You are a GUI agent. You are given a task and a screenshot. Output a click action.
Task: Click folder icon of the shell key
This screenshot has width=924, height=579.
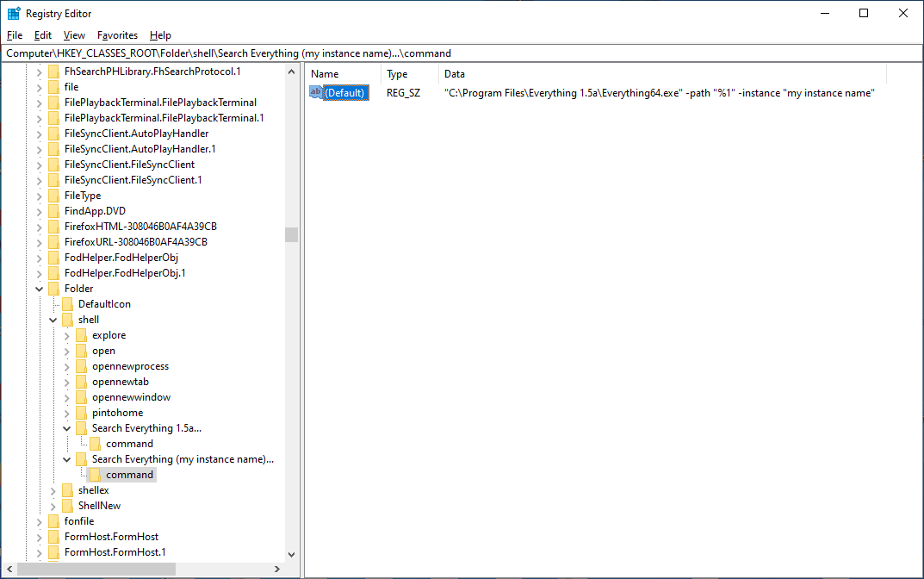pyautogui.click(x=68, y=320)
